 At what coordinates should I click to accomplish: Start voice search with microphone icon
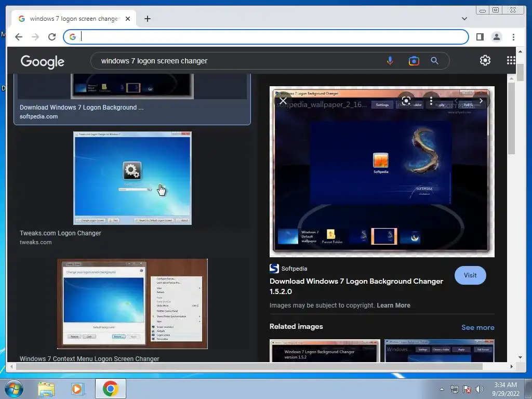[390, 61]
